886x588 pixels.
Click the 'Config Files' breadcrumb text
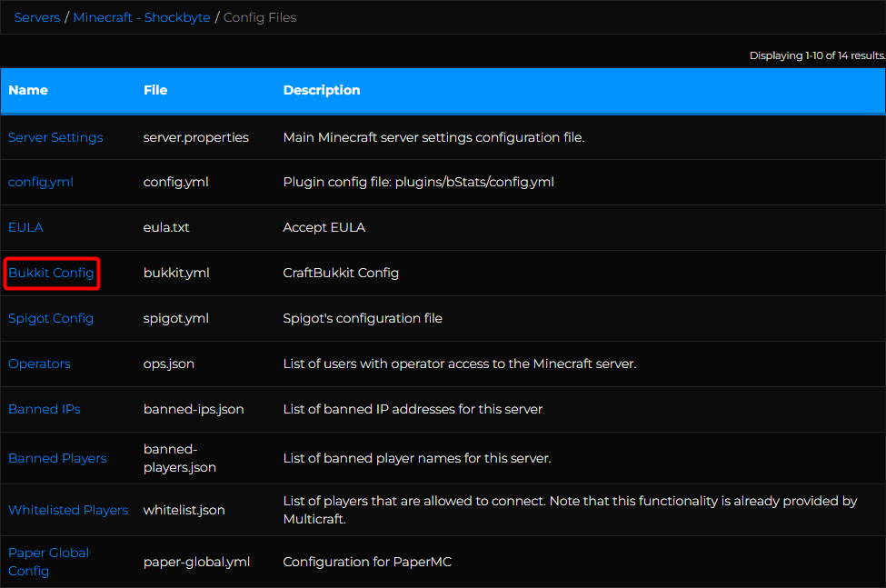coord(260,17)
